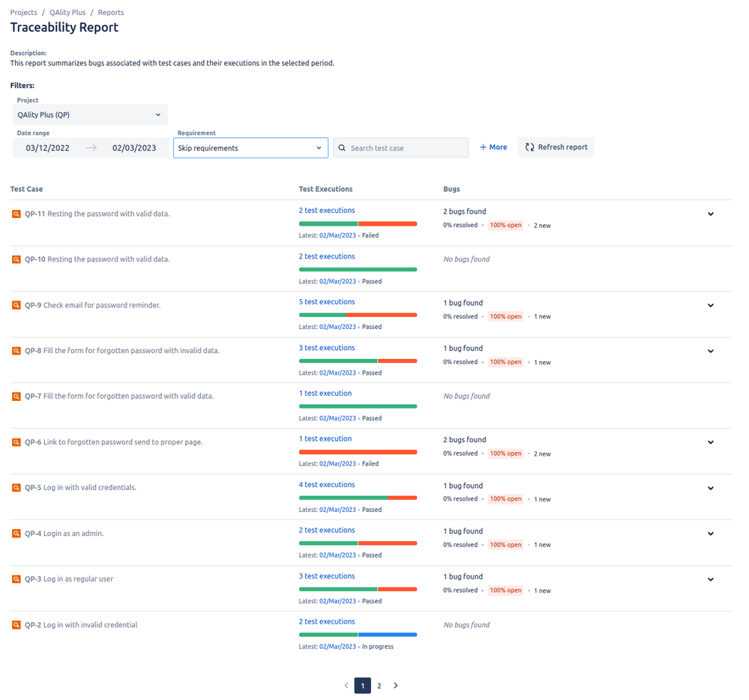Screen dimensions: 749x700
Task: Open the 5 test executions link for QP-9
Action: (327, 301)
